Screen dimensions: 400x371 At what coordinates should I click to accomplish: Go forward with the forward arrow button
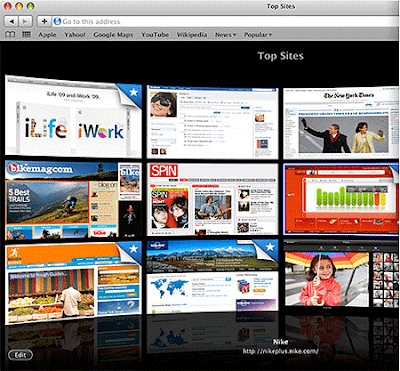coord(25,21)
